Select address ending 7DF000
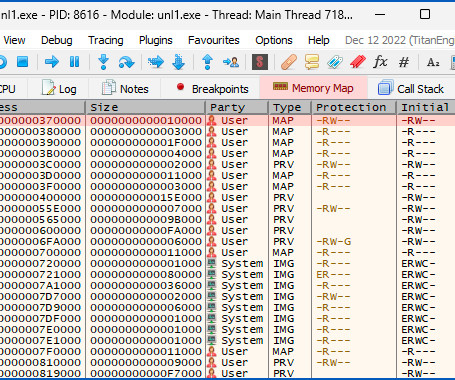The width and height of the screenshot is (455, 380). click(40, 318)
